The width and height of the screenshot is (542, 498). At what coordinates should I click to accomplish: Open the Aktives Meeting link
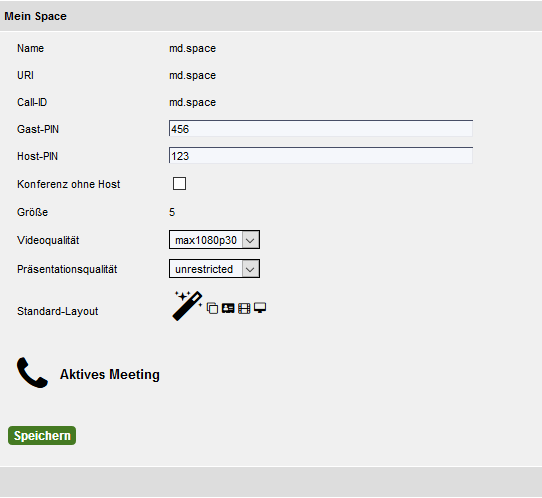[110, 374]
